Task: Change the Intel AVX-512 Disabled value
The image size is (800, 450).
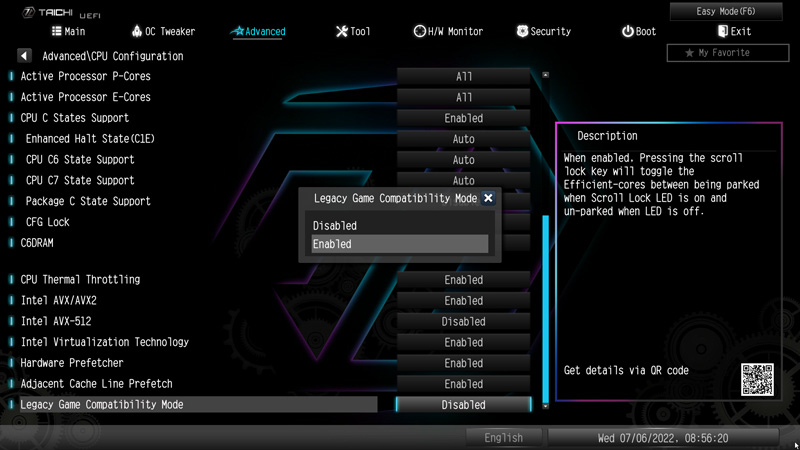Action: (x=463, y=321)
